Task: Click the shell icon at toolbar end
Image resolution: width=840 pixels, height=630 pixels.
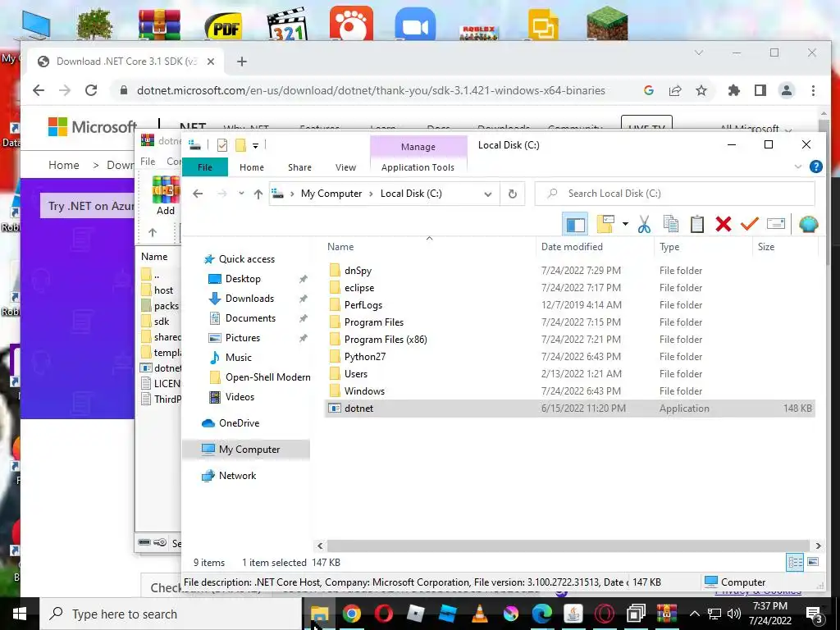Action: coord(808,224)
